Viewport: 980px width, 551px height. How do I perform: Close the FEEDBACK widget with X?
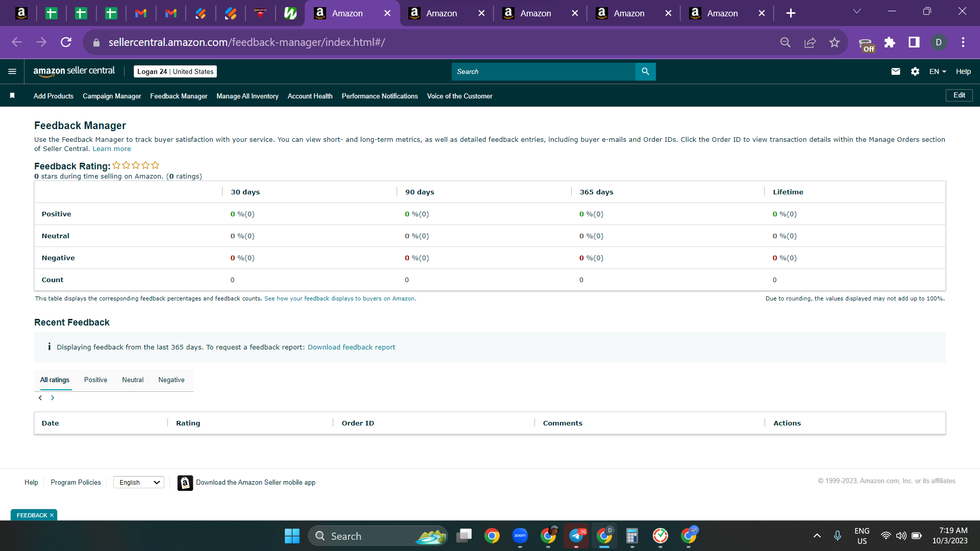[52, 515]
